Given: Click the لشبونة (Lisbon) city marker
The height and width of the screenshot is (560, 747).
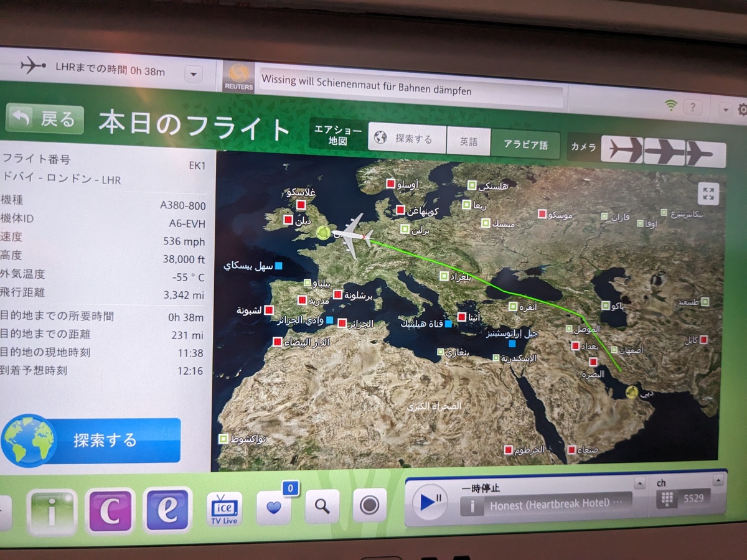Looking at the screenshot, I should point(269,310).
